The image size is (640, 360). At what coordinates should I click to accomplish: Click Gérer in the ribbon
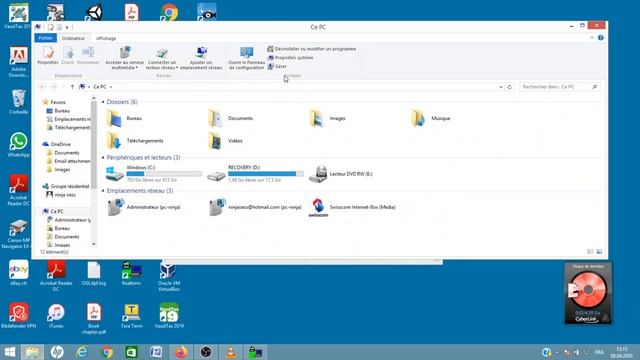277,66
